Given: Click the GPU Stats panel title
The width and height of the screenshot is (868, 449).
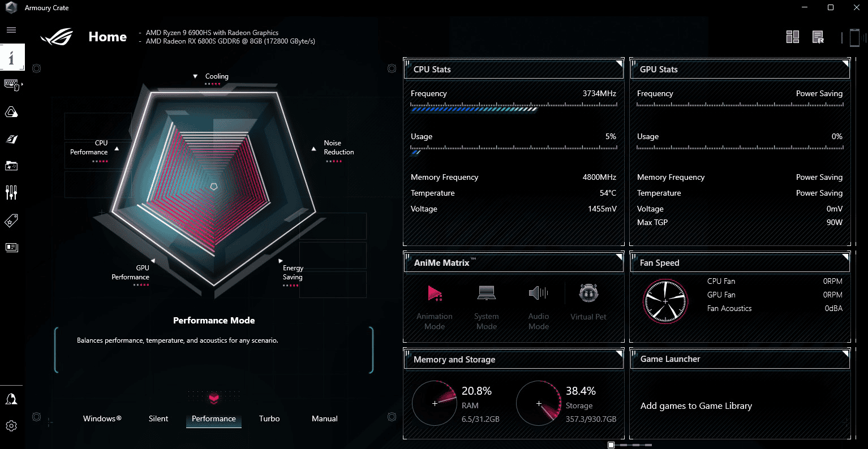Looking at the screenshot, I should coord(658,70).
